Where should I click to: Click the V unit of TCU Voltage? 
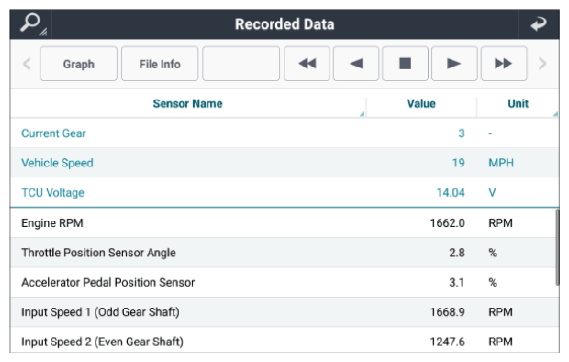[492, 192]
